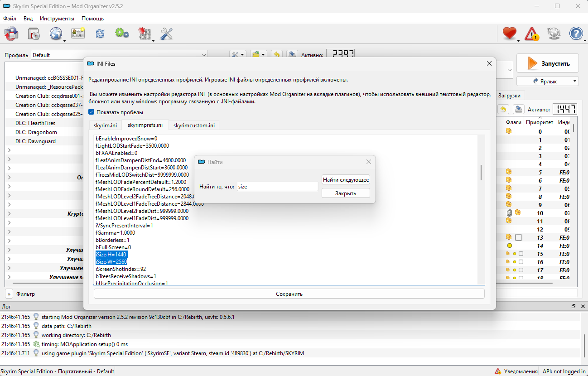Click the yellow restore backup arrow above plugin list
588x376 pixels.
click(x=503, y=109)
